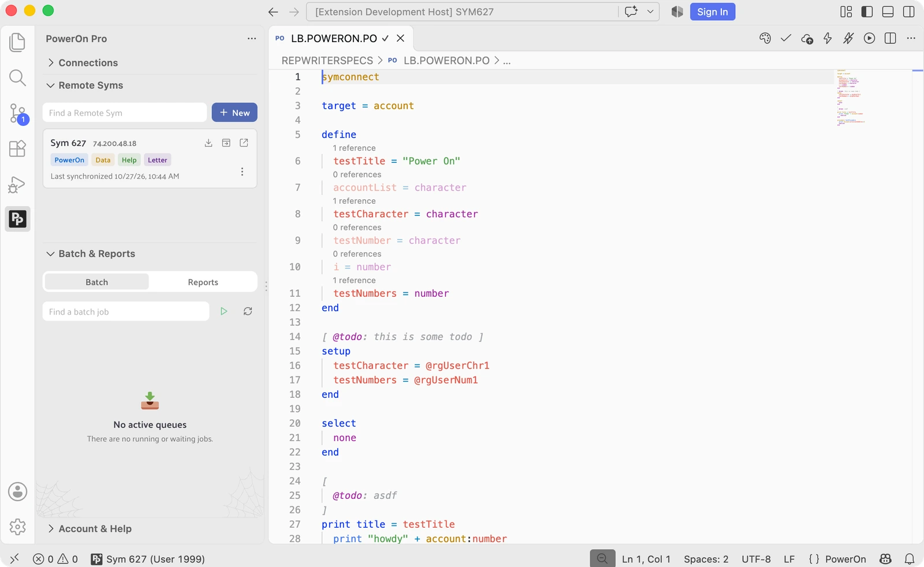Click the Sign In button
The width and height of the screenshot is (924, 567).
point(713,12)
